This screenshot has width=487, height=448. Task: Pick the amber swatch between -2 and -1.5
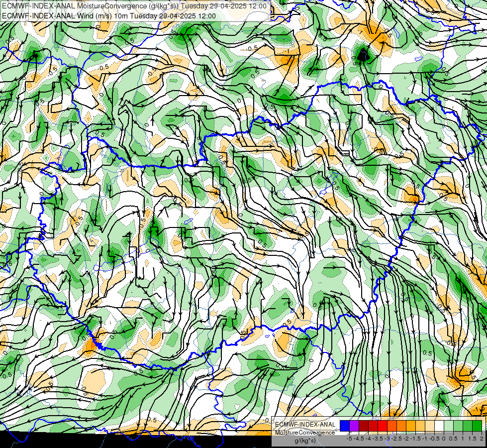coord(411,426)
